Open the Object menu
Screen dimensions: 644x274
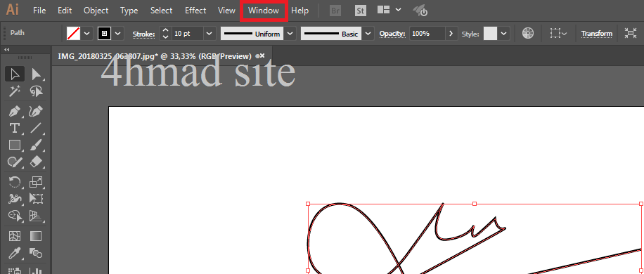pos(96,11)
